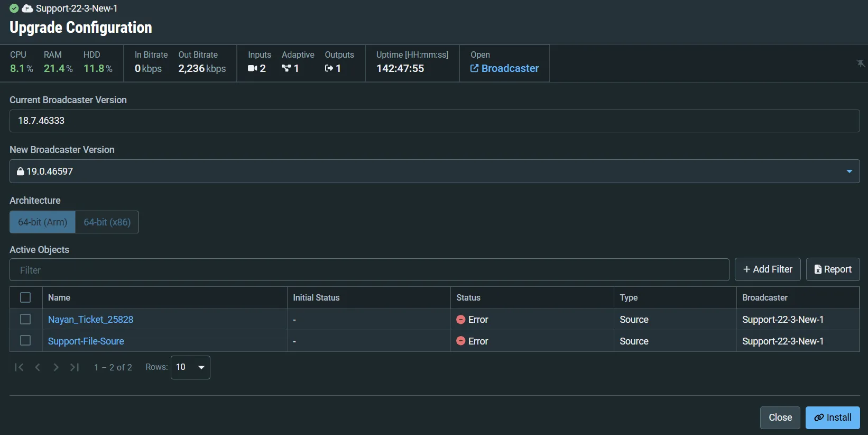Jump to the last page of results
The width and height of the screenshot is (868, 435).
(75, 367)
